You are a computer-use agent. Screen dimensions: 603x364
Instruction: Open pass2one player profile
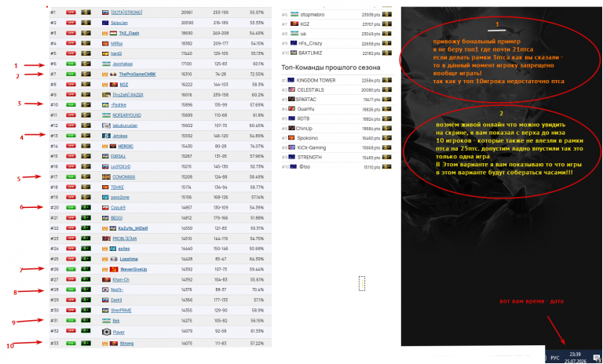pyautogui.click(x=120, y=198)
